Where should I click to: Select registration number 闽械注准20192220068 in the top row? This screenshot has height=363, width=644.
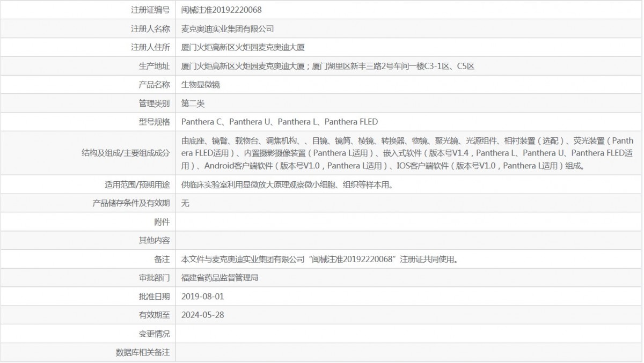point(222,10)
